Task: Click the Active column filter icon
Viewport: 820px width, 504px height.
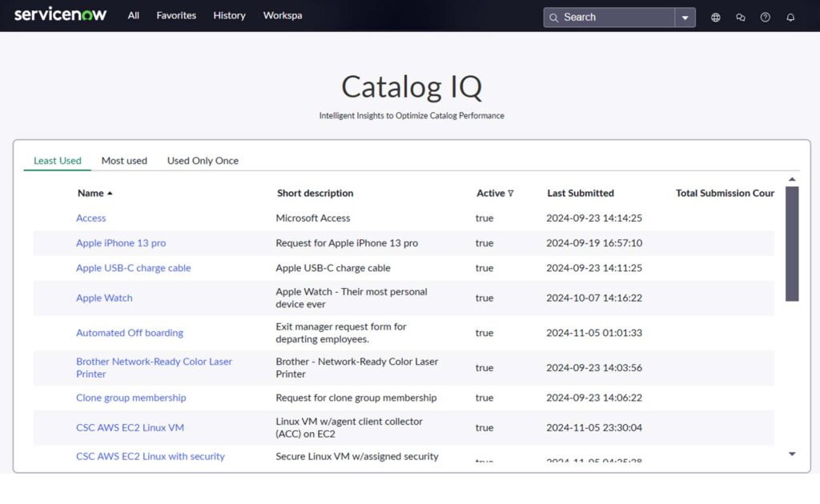Action: pyautogui.click(x=510, y=194)
